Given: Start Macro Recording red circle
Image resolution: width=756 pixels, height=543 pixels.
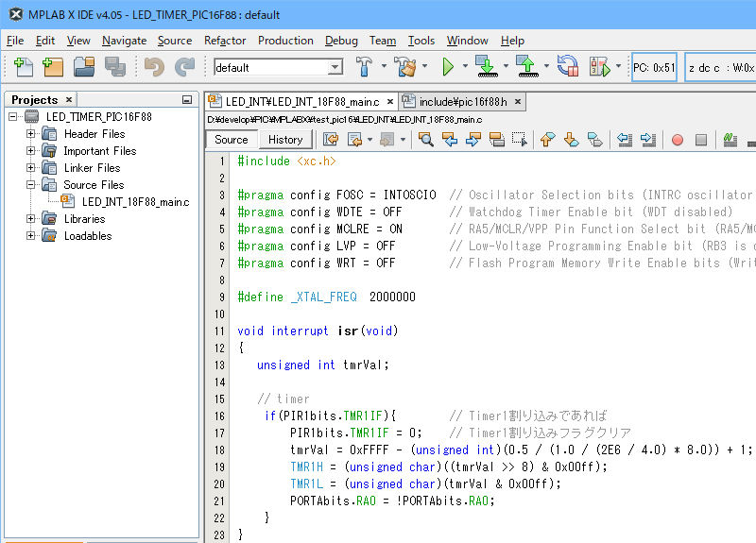Looking at the screenshot, I should point(678,140).
